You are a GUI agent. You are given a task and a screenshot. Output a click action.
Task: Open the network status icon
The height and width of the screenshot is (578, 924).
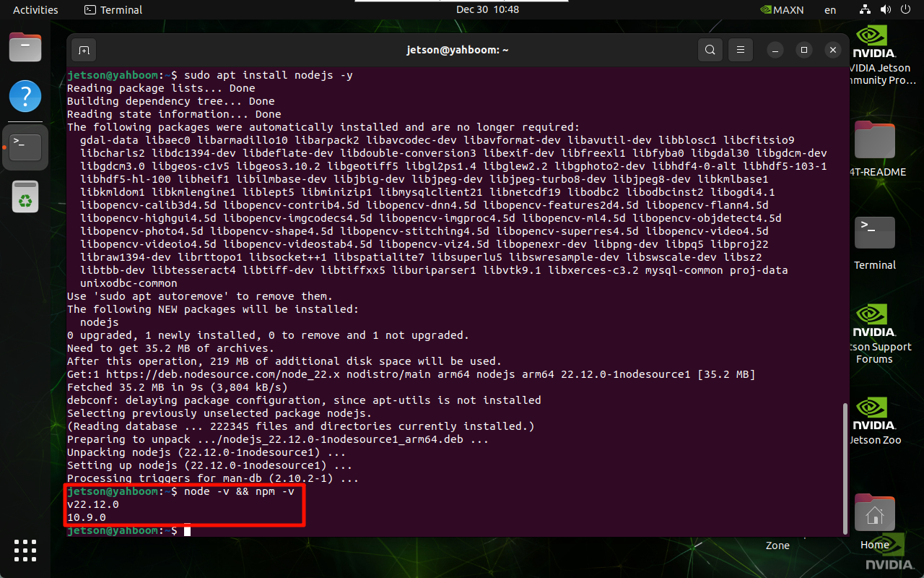(x=866, y=9)
